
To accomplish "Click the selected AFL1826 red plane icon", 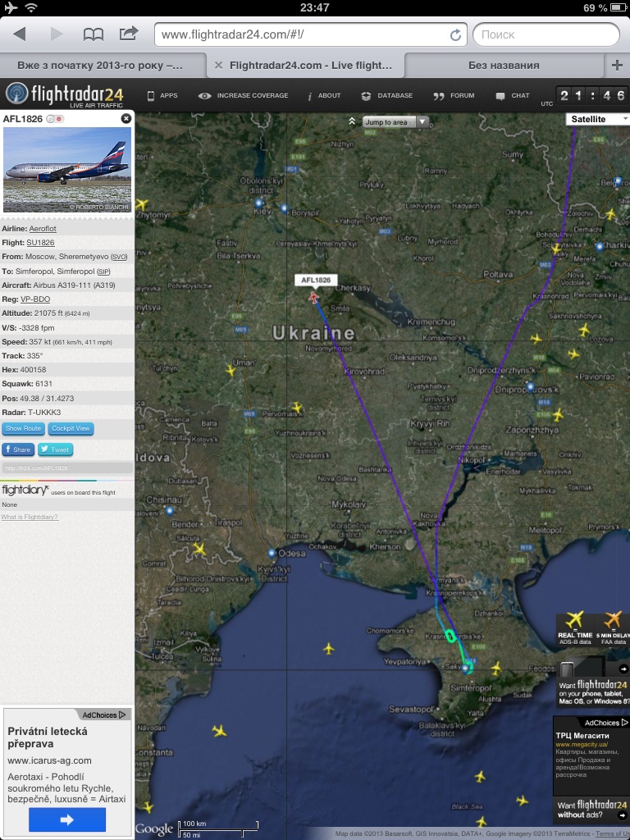I will pos(313,297).
